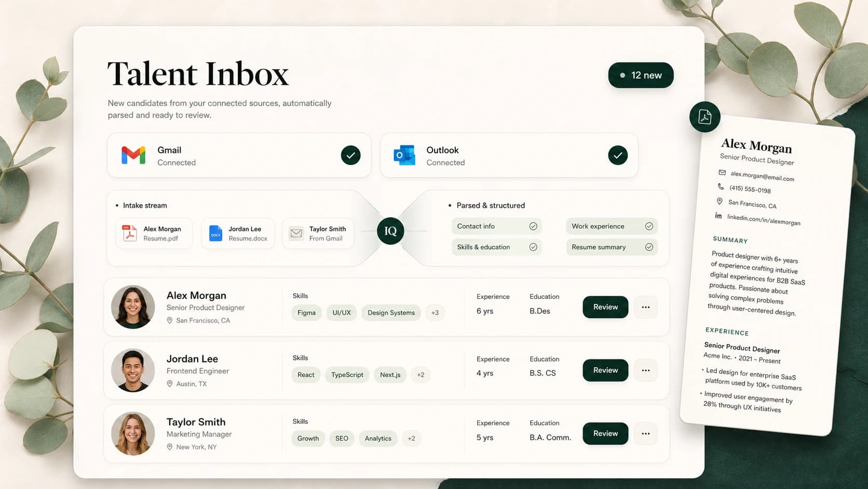Click the SUMMARY heading on resume
The image size is (868, 489).
coord(730,240)
